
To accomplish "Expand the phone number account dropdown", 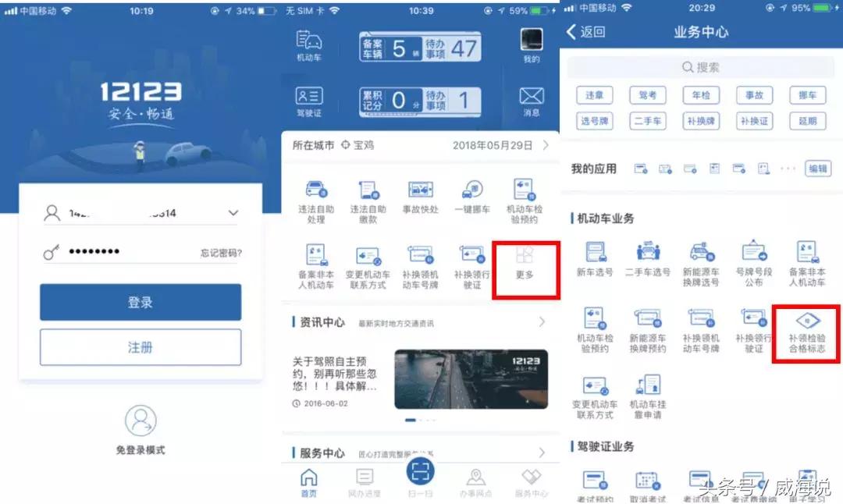I will pos(232,211).
